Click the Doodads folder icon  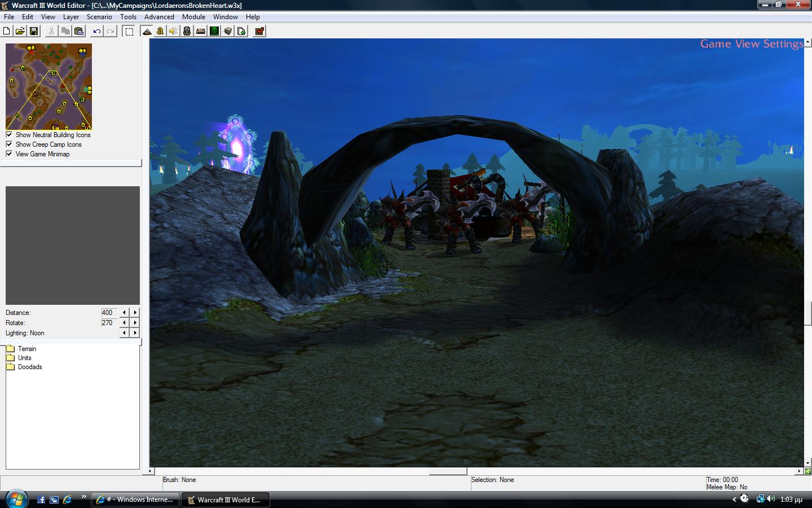coord(10,366)
